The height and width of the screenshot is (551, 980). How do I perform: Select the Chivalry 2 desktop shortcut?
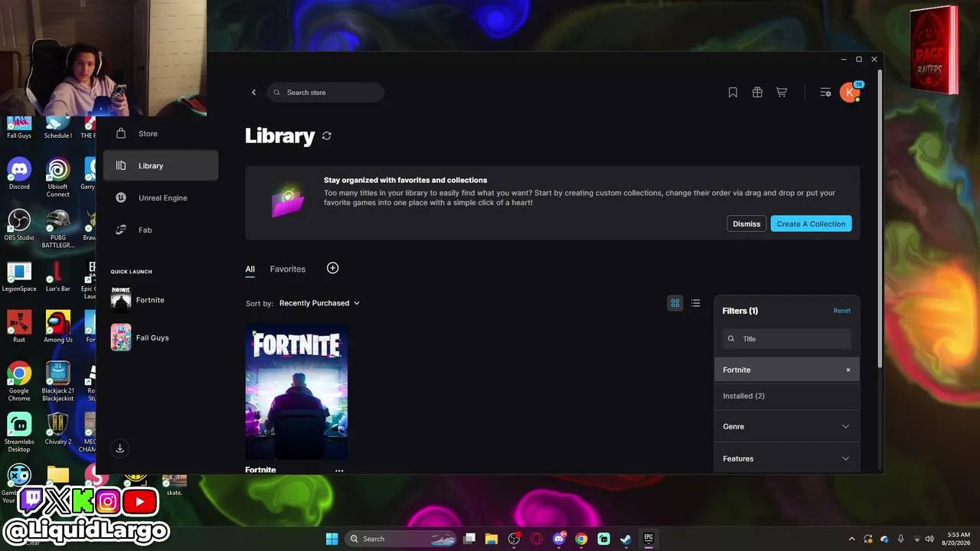click(57, 429)
